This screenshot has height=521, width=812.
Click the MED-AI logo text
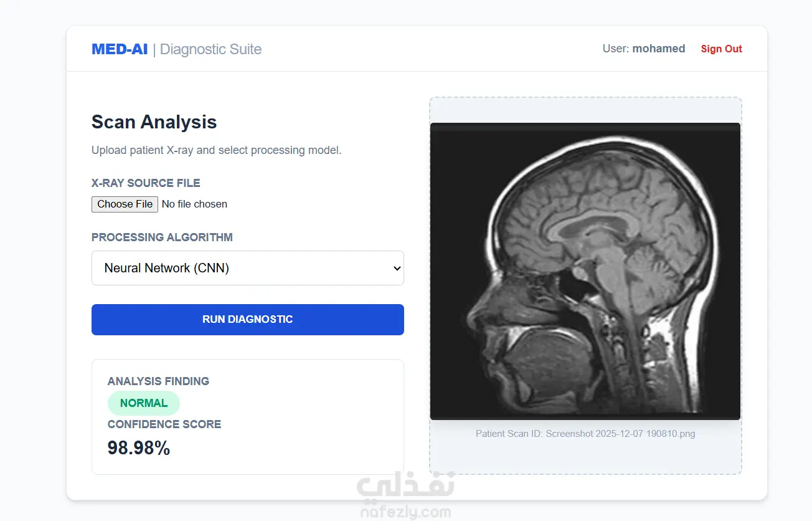[120, 49]
